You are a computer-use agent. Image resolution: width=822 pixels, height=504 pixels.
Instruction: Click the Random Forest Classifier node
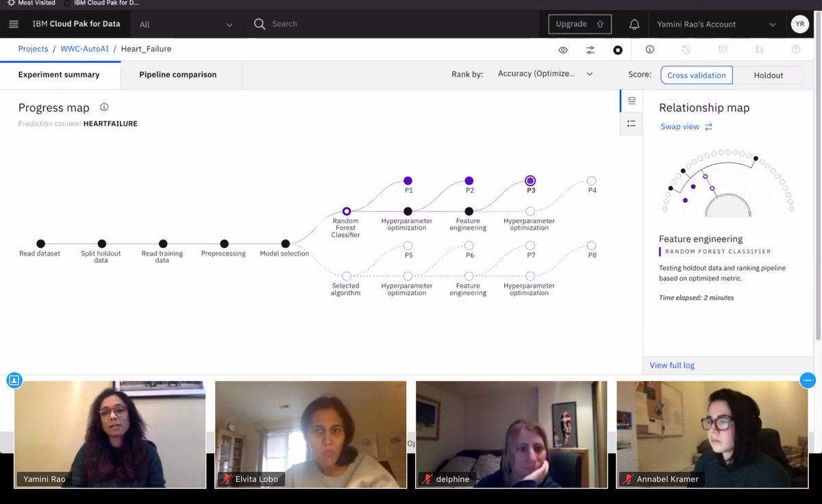tap(347, 212)
